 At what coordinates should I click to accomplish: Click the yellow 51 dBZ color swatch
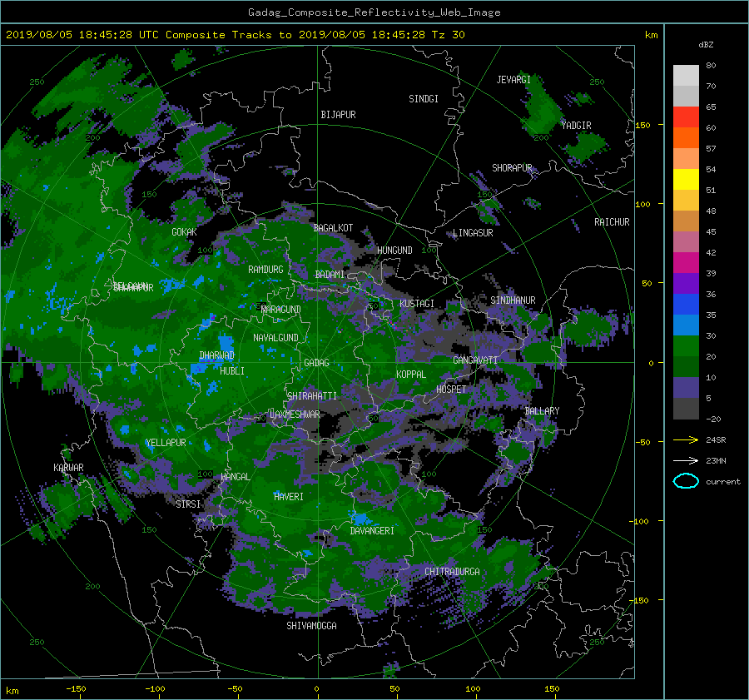[686, 179]
